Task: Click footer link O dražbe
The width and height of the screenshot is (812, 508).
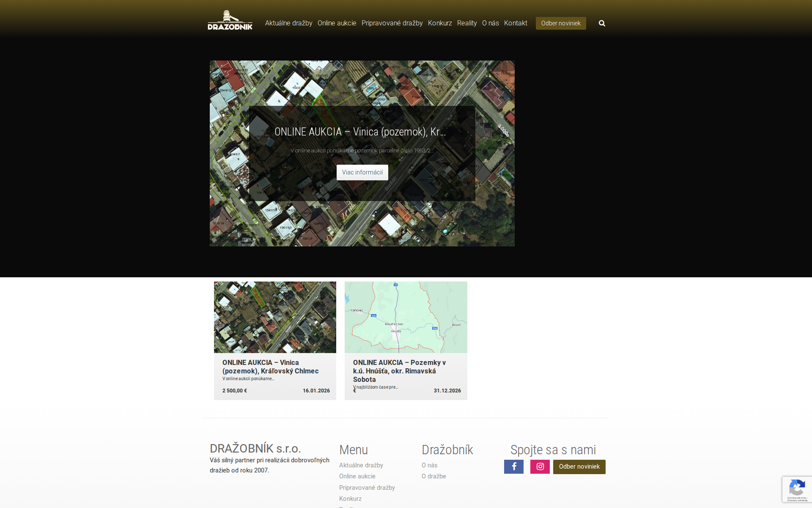Action: 433,476
